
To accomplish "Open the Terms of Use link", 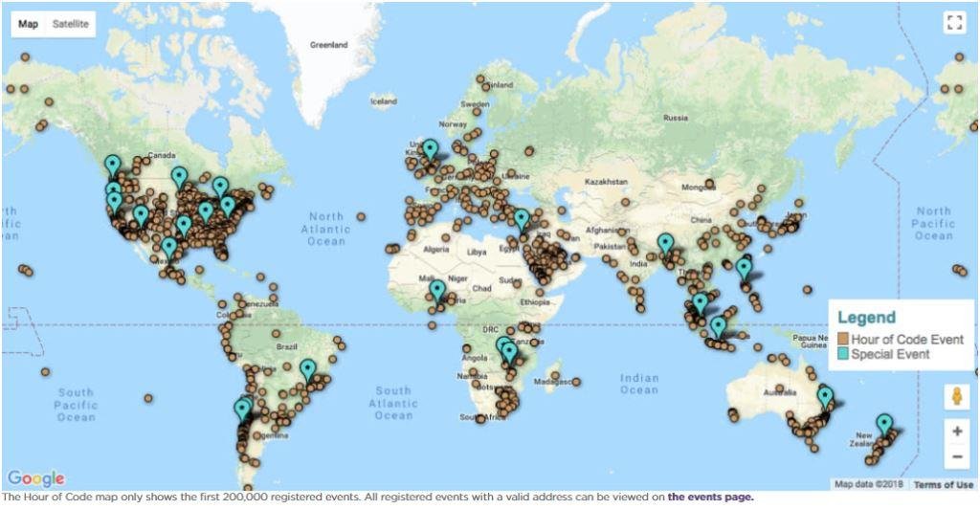I will click(x=945, y=484).
